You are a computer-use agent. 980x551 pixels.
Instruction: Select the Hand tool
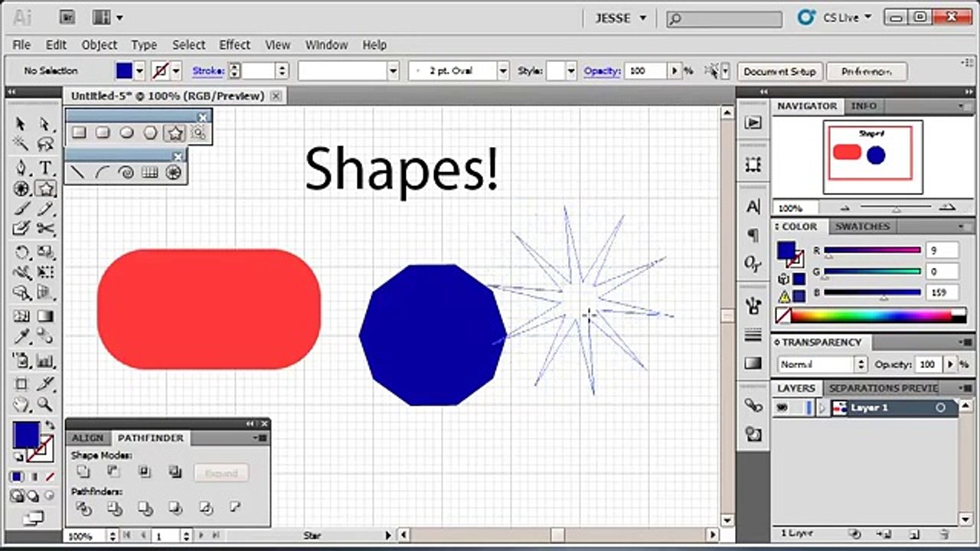[21, 405]
